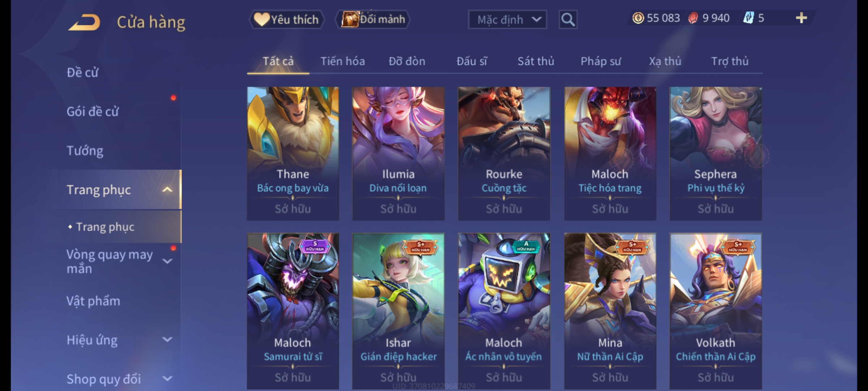
Task: Open the Mặc định sort dropdown
Action: click(x=507, y=20)
